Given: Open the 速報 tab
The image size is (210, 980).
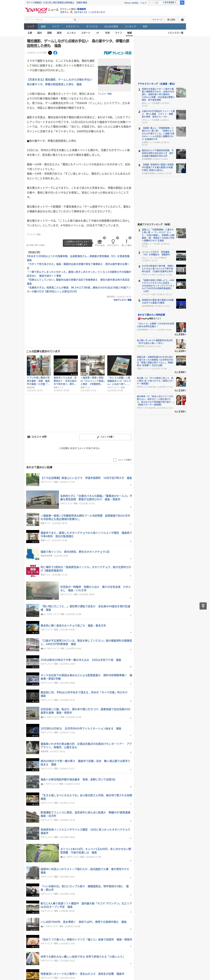Looking at the screenshot, I should point(43,26).
